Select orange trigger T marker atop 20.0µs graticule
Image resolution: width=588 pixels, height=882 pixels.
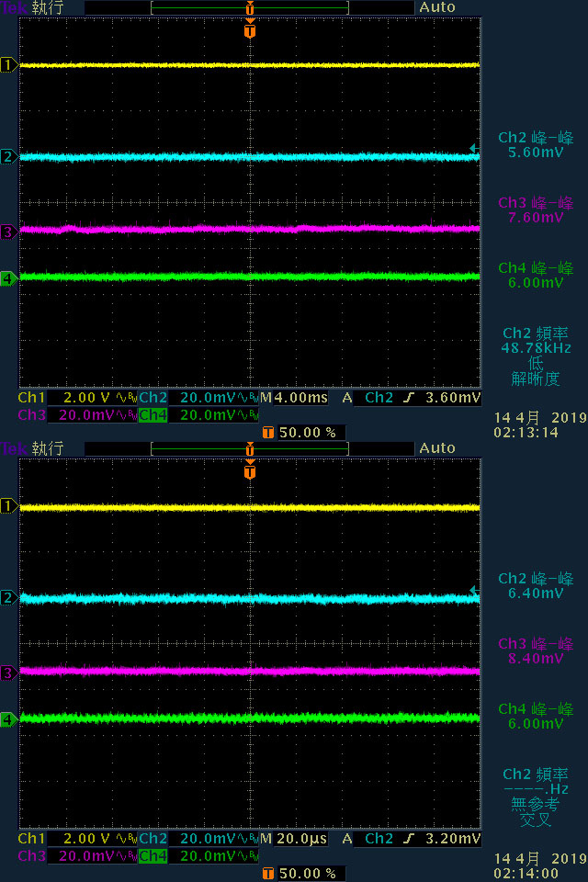click(250, 470)
